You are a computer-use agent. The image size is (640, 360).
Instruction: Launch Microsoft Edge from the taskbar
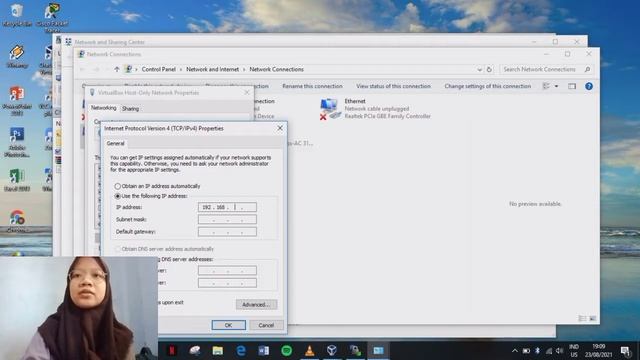click(241, 350)
